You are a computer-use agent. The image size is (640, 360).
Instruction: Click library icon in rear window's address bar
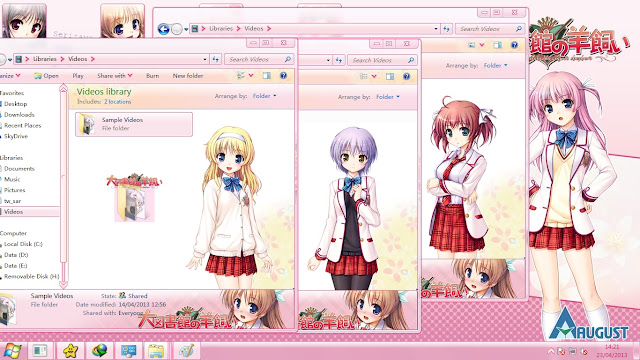(x=195, y=29)
